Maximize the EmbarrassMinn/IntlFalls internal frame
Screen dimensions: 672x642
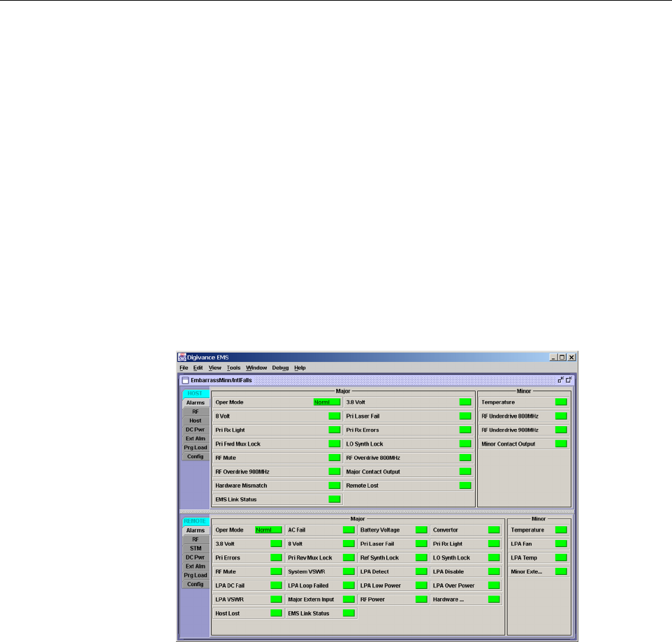tap(569, 380)
